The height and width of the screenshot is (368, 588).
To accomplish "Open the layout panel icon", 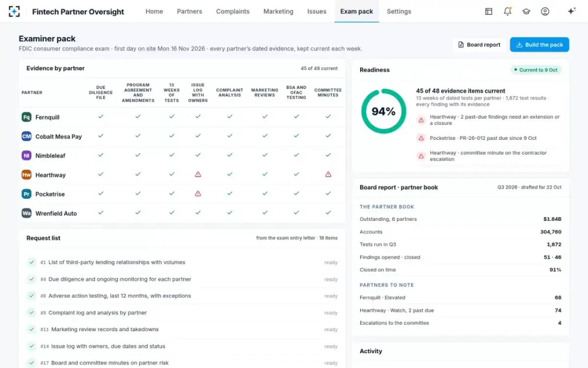I will pos(489,11).
